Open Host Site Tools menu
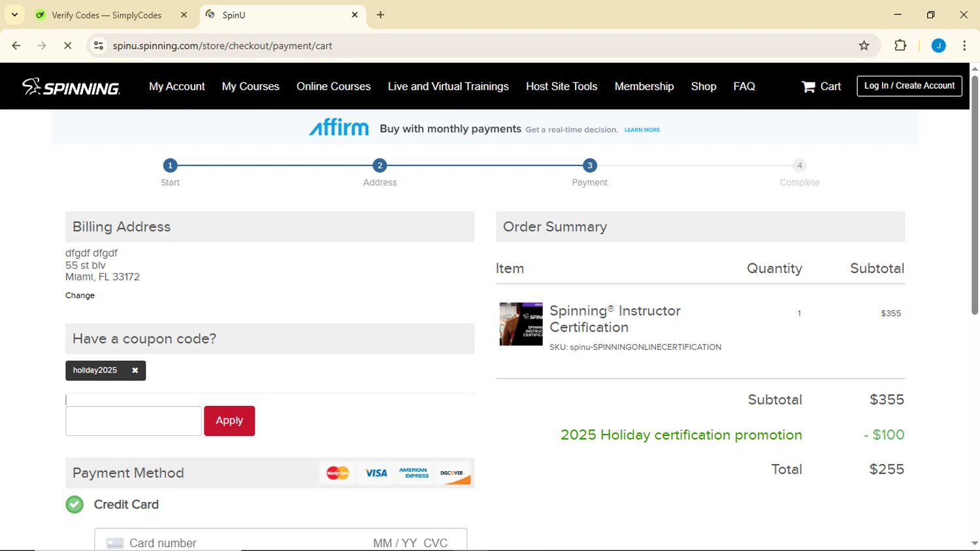This screenshot has height=551, width=980. coord(562,86)
